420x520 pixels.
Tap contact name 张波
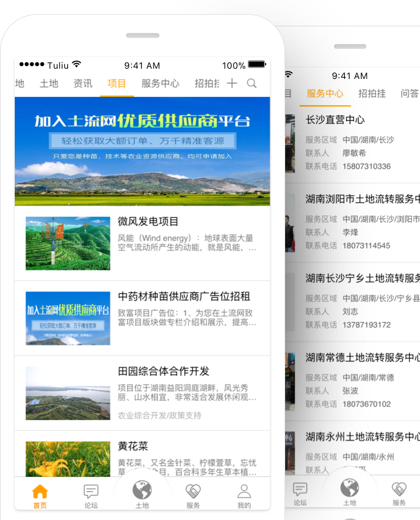click(351, 391)
